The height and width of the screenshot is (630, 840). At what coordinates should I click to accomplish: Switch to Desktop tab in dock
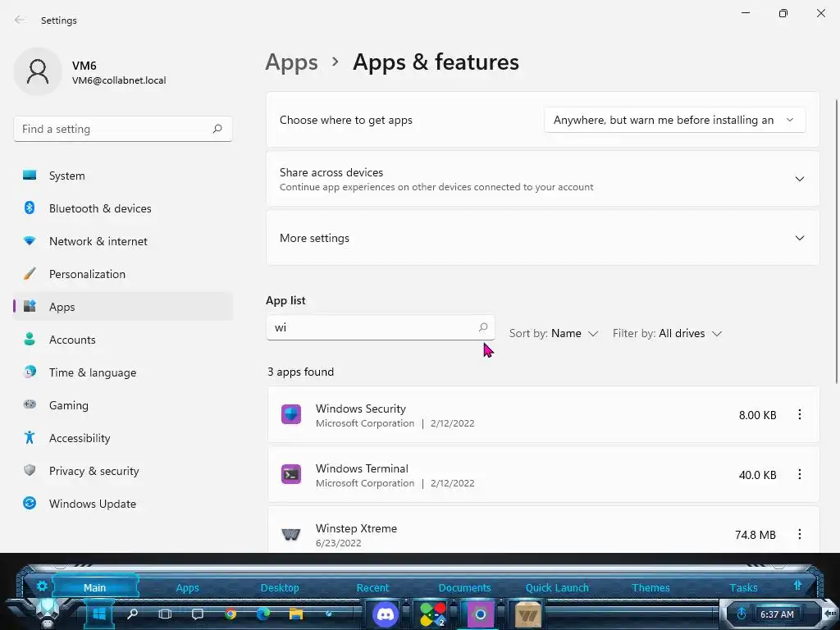[280, 587]
